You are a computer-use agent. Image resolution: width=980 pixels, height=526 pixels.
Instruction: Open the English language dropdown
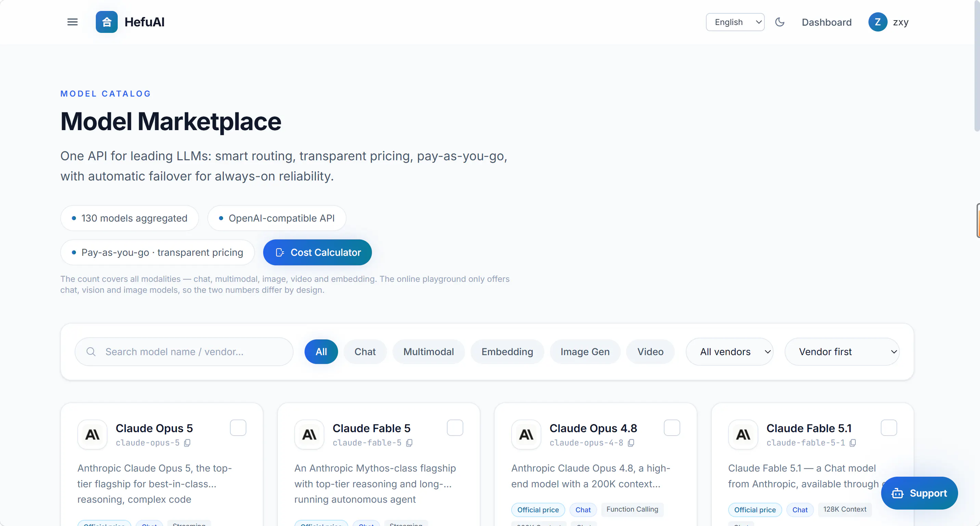[735, 22]
